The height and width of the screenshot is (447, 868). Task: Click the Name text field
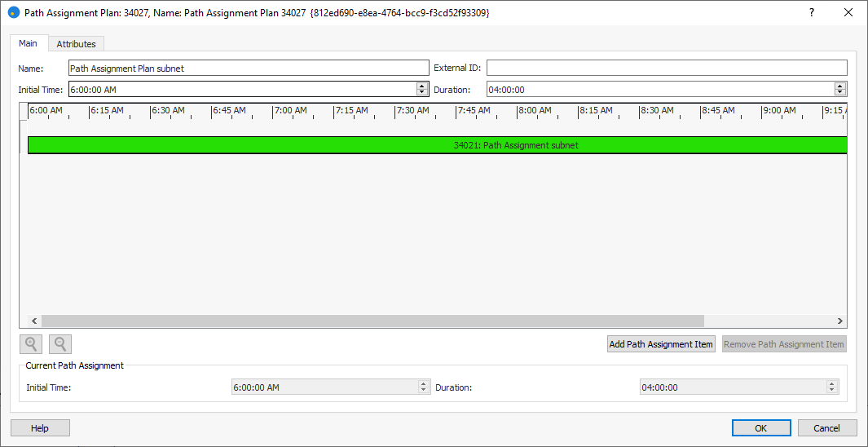[x=248, y=69]
